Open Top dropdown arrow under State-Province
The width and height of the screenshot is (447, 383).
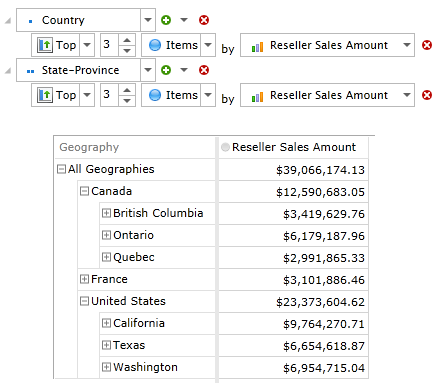click(87, 95)
